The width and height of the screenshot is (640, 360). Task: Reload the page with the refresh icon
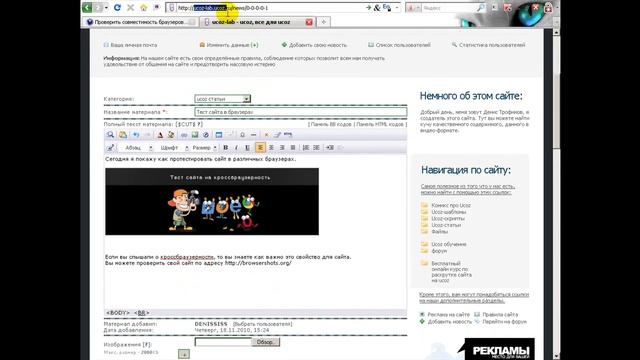[x=117, y=7]
